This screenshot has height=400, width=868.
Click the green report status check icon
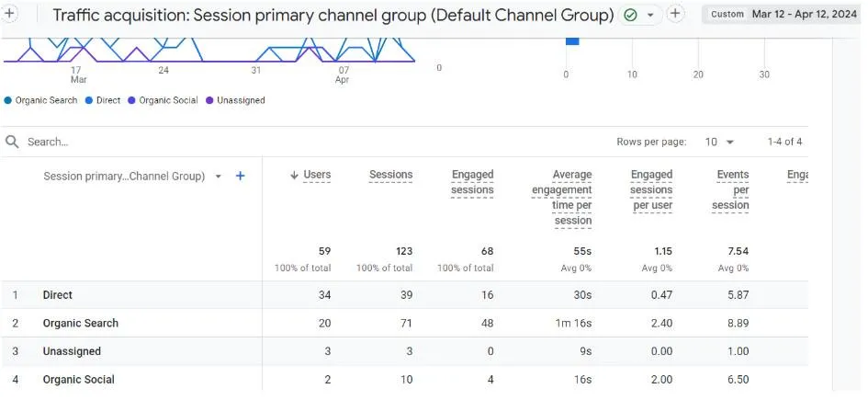coord(630,15)
